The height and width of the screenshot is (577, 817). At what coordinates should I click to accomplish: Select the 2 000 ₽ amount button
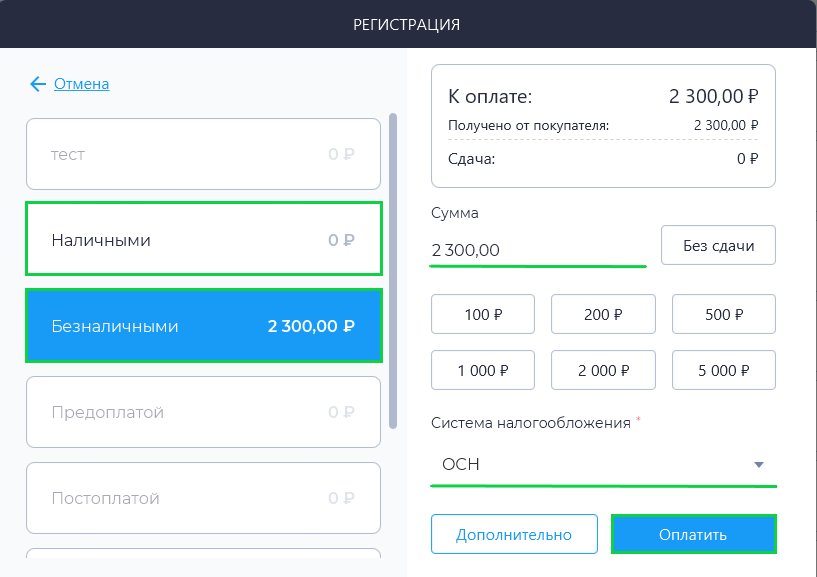click(603, 370)
